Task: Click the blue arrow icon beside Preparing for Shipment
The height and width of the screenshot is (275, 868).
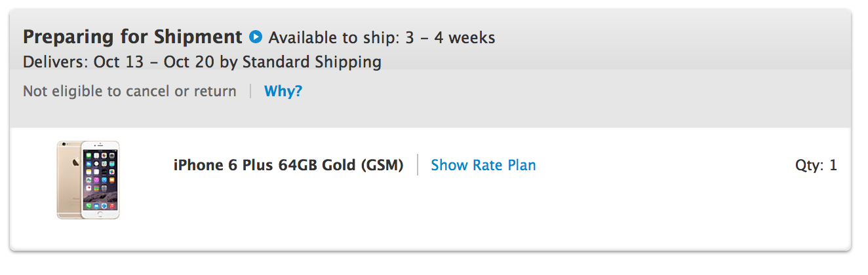Action: 256,37
